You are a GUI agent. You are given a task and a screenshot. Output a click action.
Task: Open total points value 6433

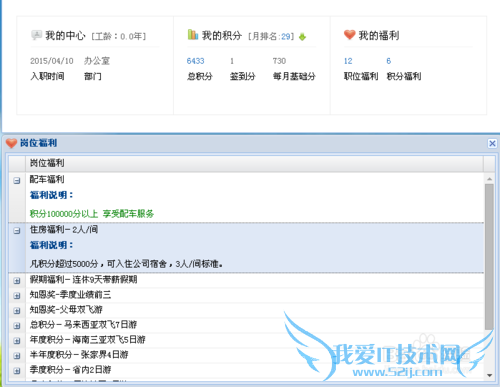pos(195,61)
